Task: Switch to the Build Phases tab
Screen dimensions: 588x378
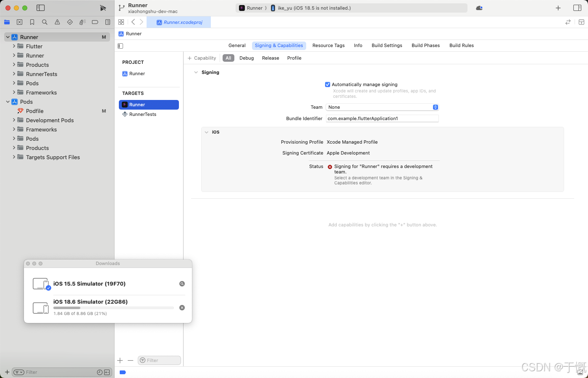Action: (x=425, y=45)
